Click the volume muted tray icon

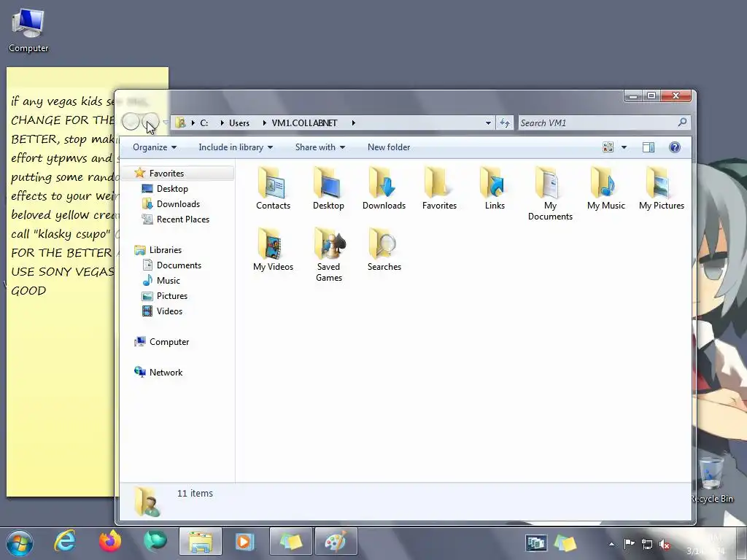665,544
